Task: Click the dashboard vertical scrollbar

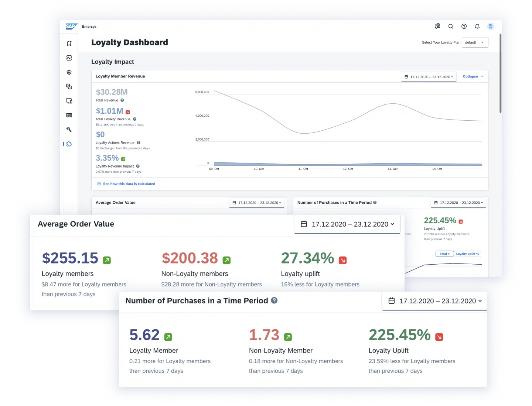Action: pyautogui.click(x=501, y=73)
